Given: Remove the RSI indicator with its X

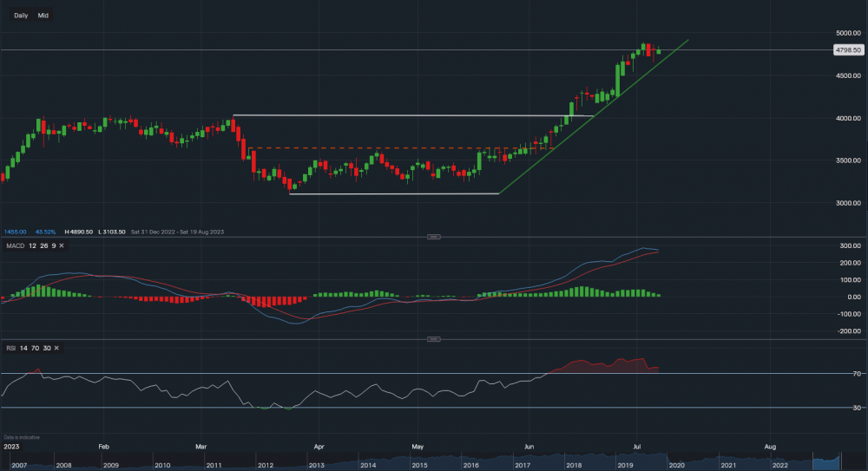Looking at the screenshot, I should point(56,348).
